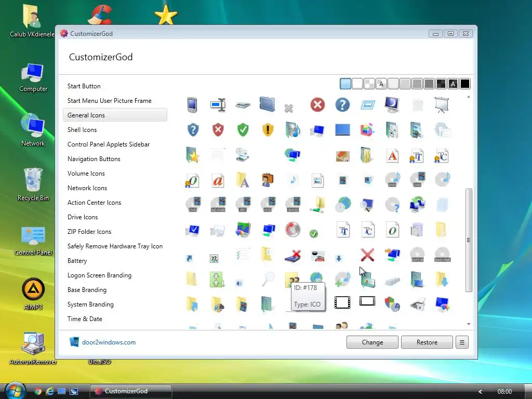Viewport: 532px width, 399px height.
Task: Select the red circle X error icon
Action: tap(317, 105)
